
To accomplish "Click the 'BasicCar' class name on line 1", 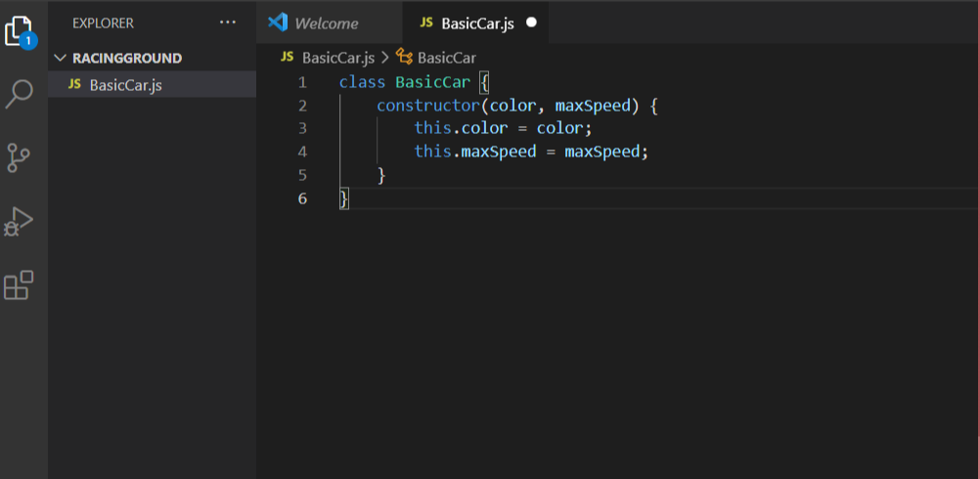I will tap(433, 82).
